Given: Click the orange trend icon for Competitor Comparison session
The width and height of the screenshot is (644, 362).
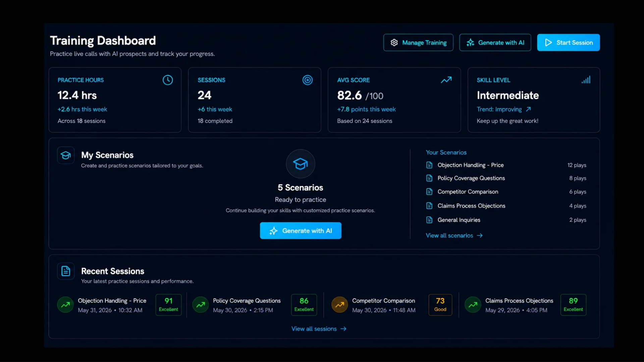Looking at the screenshot, I should pyautogui.click(x=339, y=305).
